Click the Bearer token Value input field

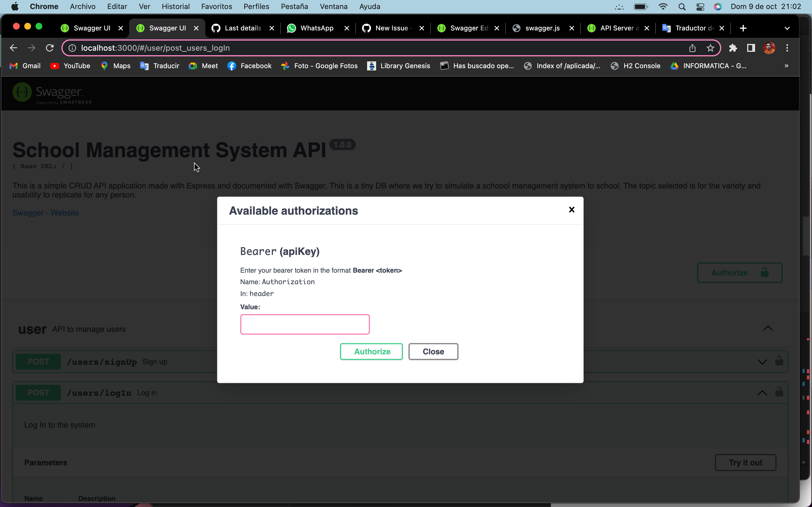click(305, 324)
